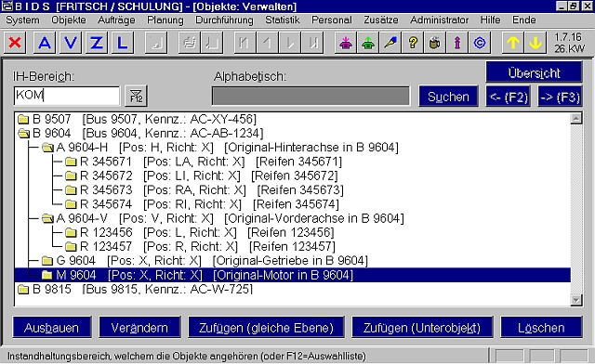The image size is (595, 364).
Task: Click the red X toolbar icon
Action: [x=15, y=43]
